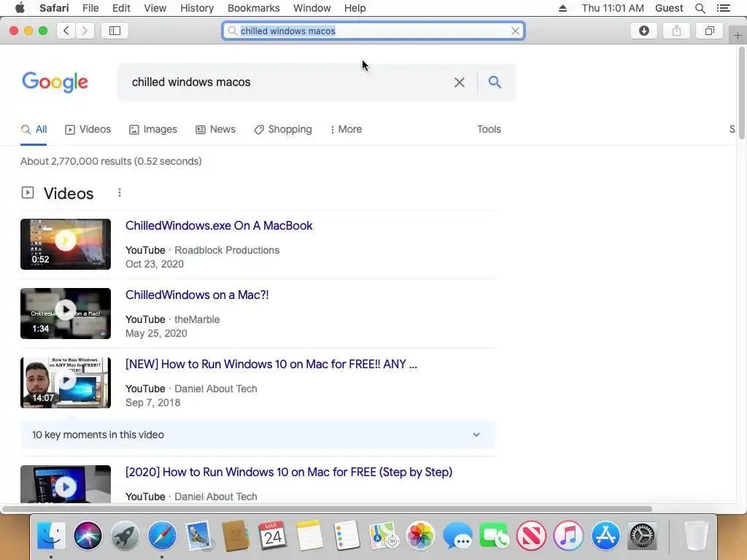The width and height of the screenshot is (747, 560).
Task: Open the History menu
Action: tap(197, 8)
